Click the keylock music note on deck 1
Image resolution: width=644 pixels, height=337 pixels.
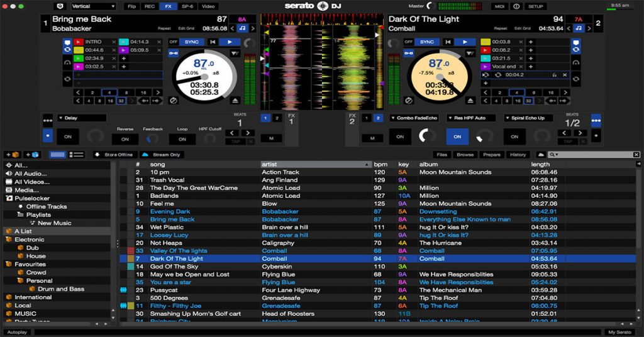click(243, 28)
